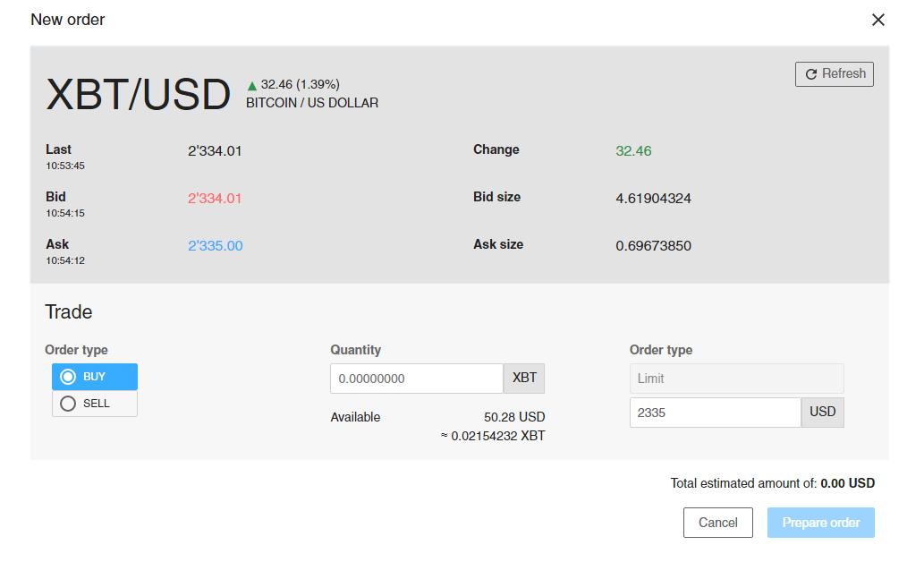Viewport: 924px width, 562px height.
Task: Close the New order dialog
Action: 878,20
